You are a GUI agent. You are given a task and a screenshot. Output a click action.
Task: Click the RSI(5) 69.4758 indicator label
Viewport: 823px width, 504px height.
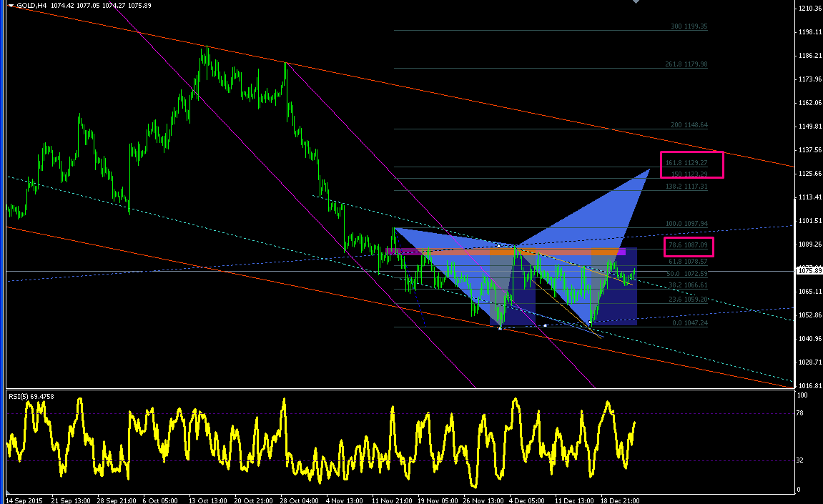click(x=31, y=396)
